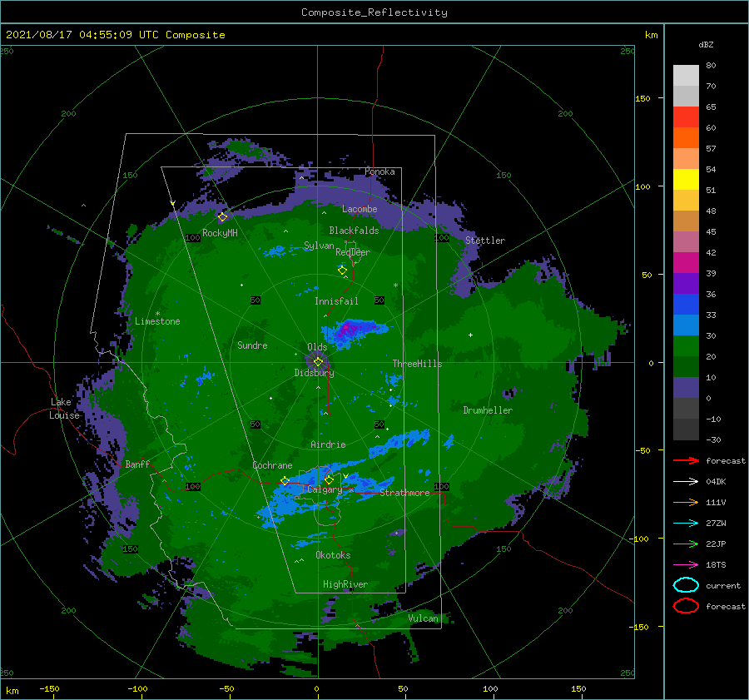Click the Innisfail label

(336, 301)
